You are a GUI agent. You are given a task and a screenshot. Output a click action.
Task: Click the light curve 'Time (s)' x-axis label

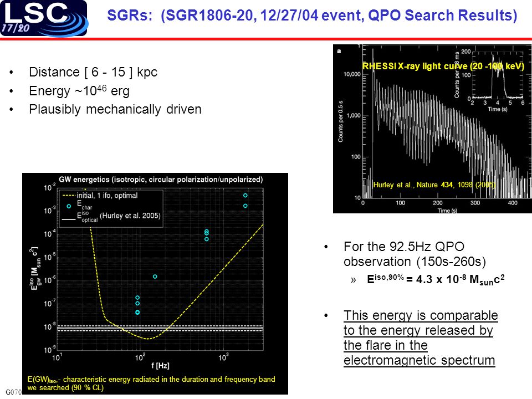pos(447,211)
